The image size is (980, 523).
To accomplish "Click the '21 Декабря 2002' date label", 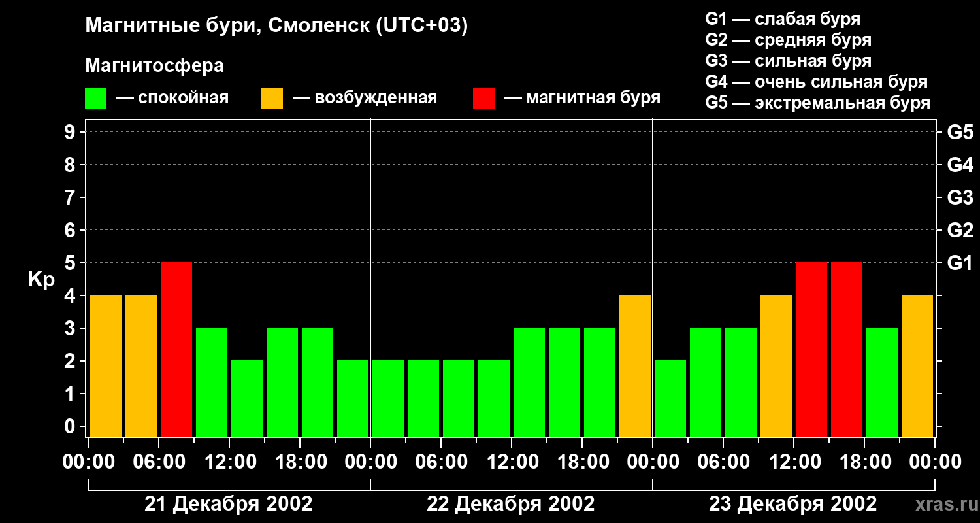I will (229, 504).
